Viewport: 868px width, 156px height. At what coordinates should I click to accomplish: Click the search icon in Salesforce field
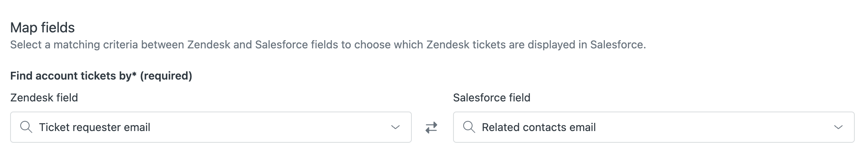pos(469,127)
